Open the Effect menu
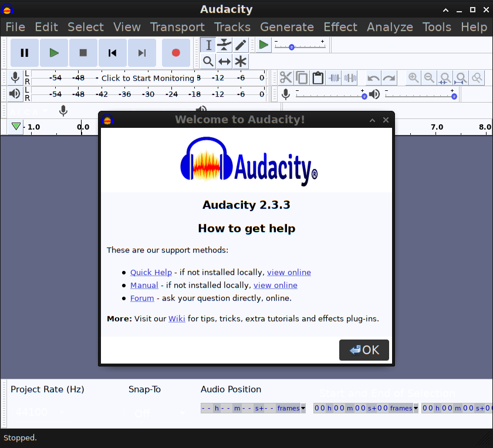Image resolution: width=493 pixels, height=448 pixels. 340,27
